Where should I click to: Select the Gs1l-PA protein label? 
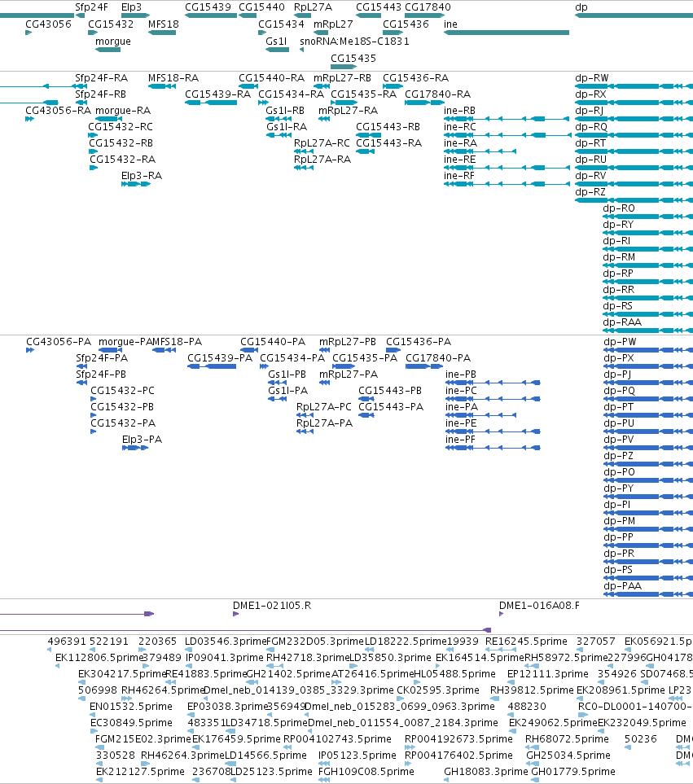(x=288, y=391)
